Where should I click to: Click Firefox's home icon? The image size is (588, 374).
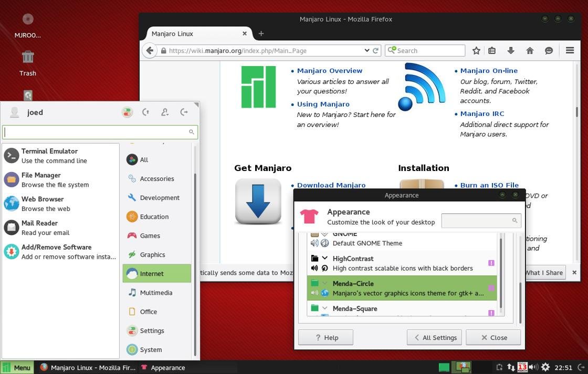coord(530,50)
